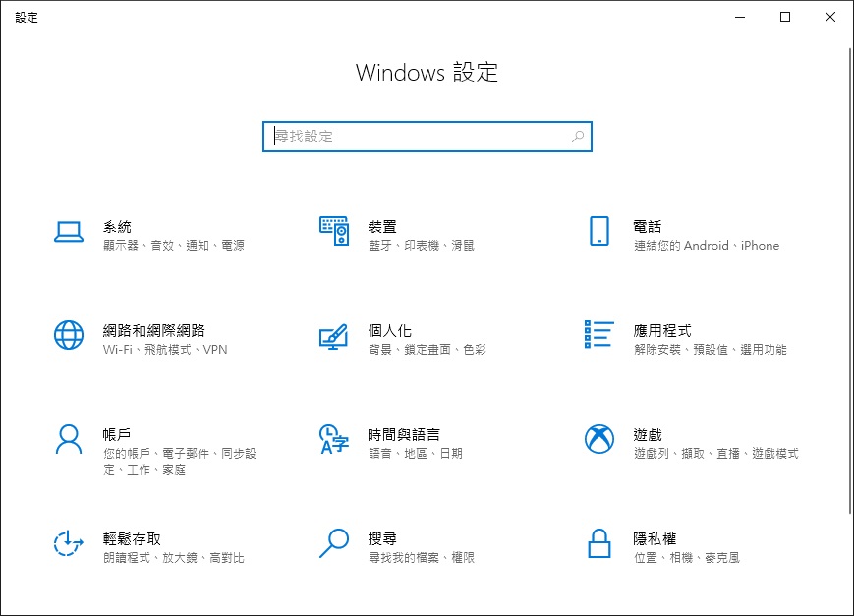
Task: Open the 隱私權 padlock icon
Action: tap(599, 543)
